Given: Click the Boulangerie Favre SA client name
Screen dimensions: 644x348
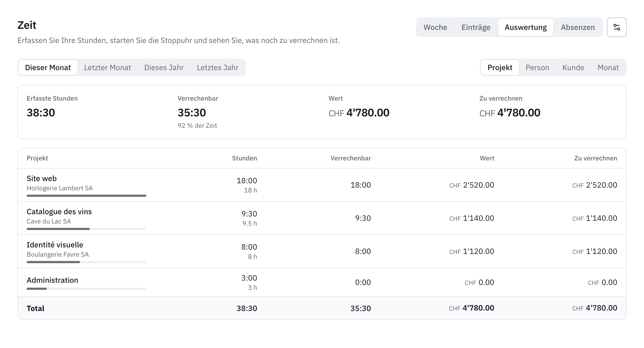Looking at the screenshot, I should [x=58, y=254].
